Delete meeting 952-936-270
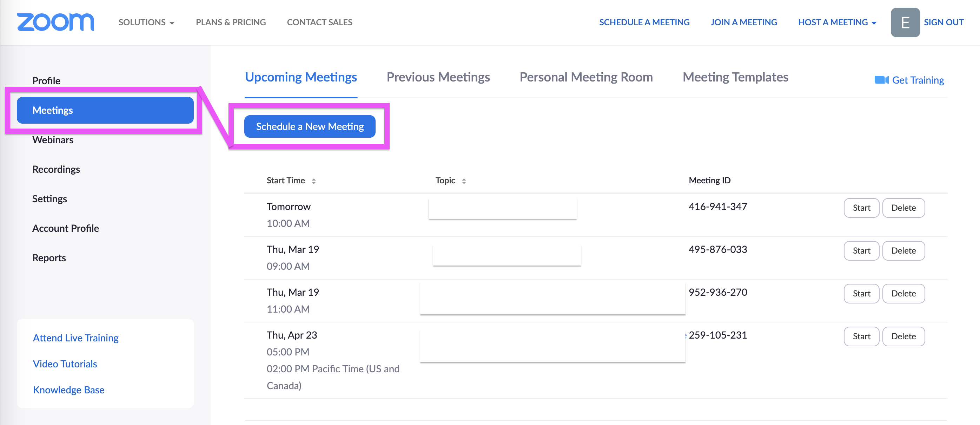This screenshot has height=425, width=980. (x=903, y=294)
